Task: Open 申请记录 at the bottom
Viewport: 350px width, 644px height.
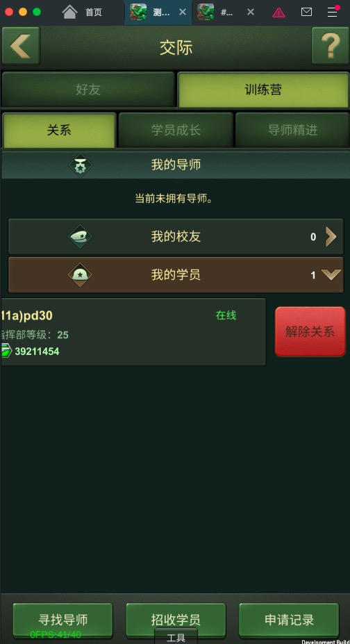Action: pyautogui.click(x=289, y=620)
